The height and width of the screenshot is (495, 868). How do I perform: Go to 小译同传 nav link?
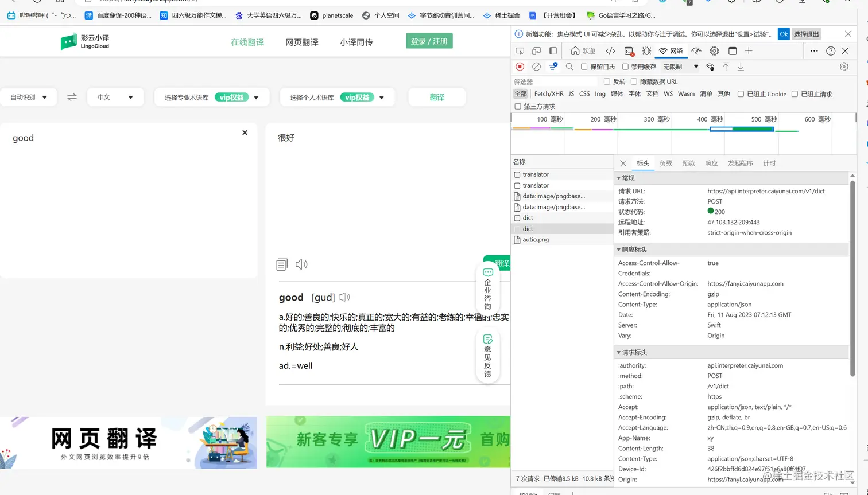click(356, 42)
